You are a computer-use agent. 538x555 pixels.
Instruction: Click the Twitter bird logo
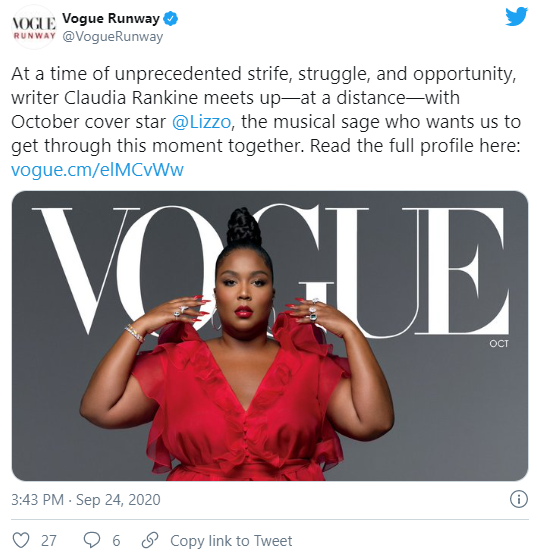516,17
